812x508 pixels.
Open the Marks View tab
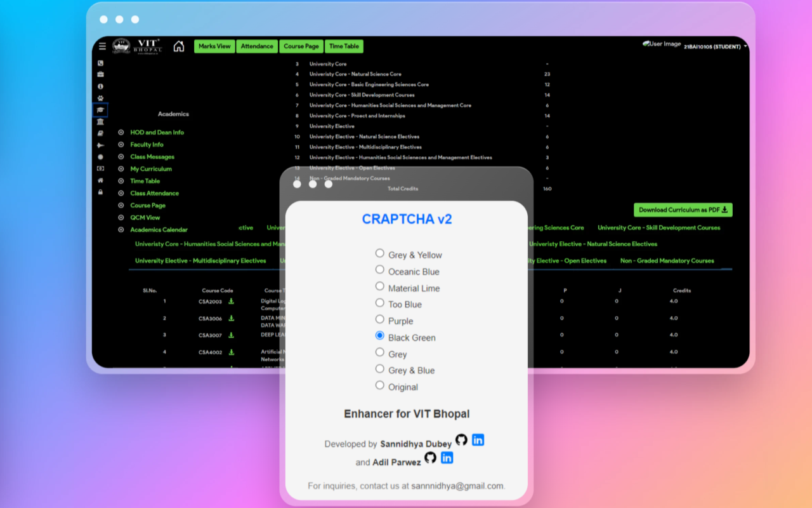pyautogui.click(x=214, y=46)
